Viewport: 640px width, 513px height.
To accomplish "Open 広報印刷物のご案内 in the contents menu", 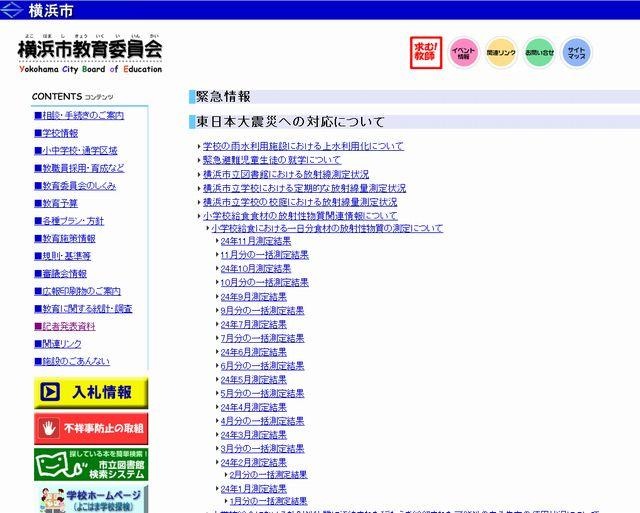I will click(78, 291).
